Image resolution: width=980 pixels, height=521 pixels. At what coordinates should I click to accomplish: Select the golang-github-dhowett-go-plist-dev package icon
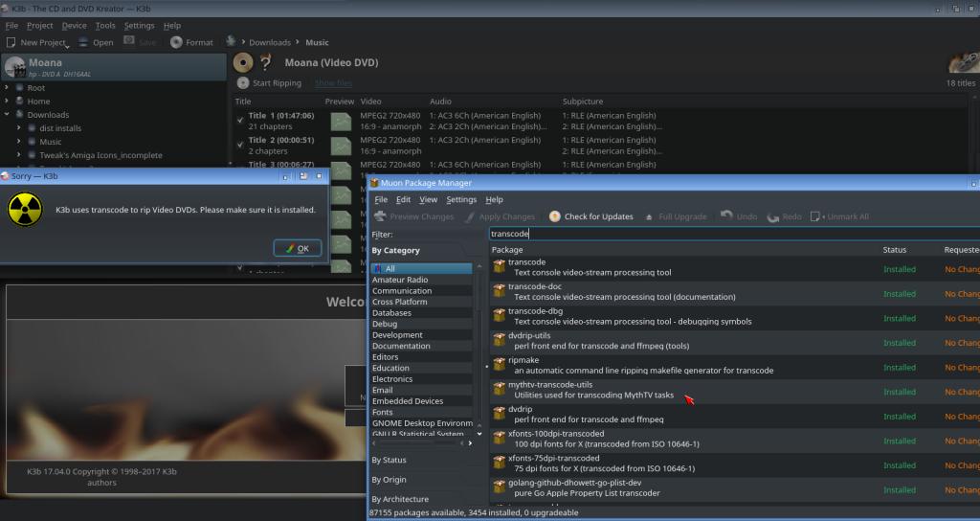[x=499, y=487]
